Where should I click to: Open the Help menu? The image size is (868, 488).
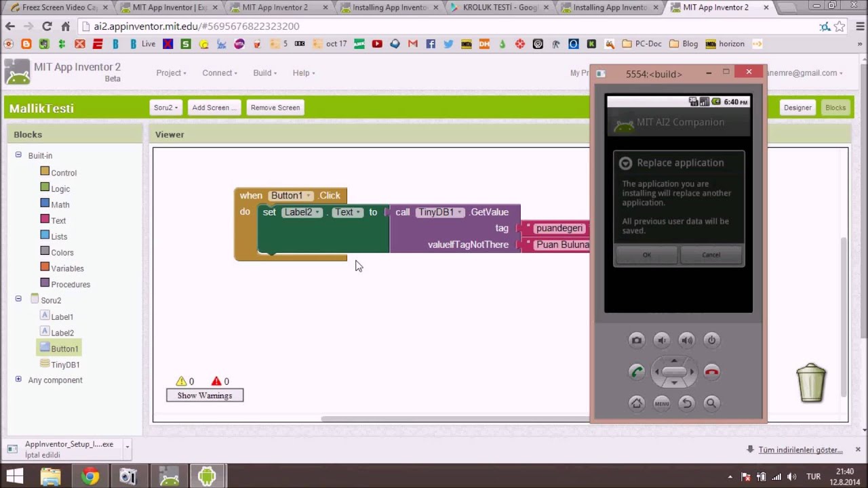tap(304, 73)
